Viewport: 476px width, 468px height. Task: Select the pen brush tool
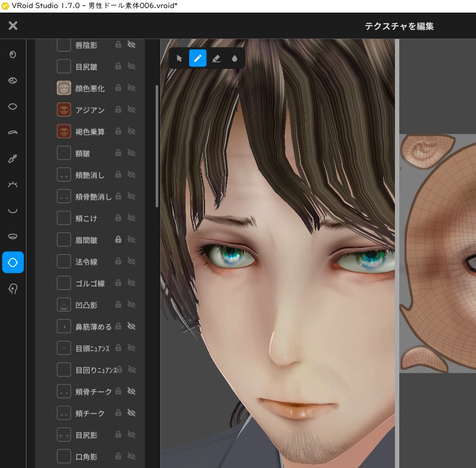click(x=198, y=58)
